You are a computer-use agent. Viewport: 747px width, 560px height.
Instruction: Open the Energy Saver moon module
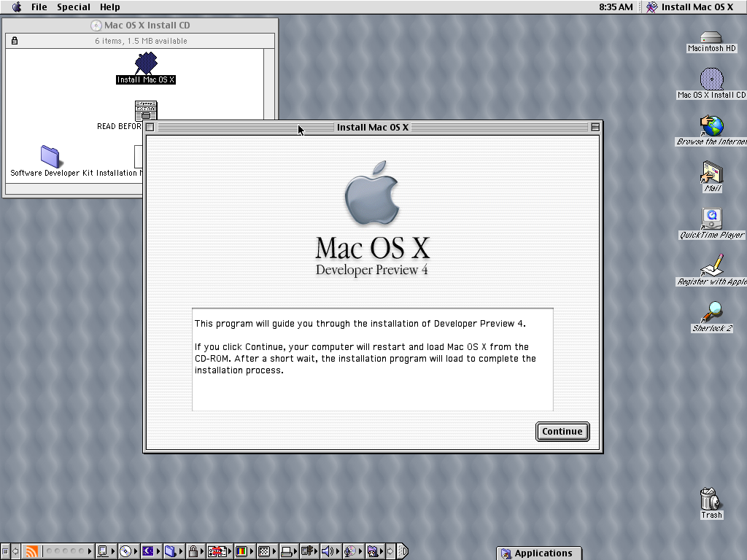[151, 551]
